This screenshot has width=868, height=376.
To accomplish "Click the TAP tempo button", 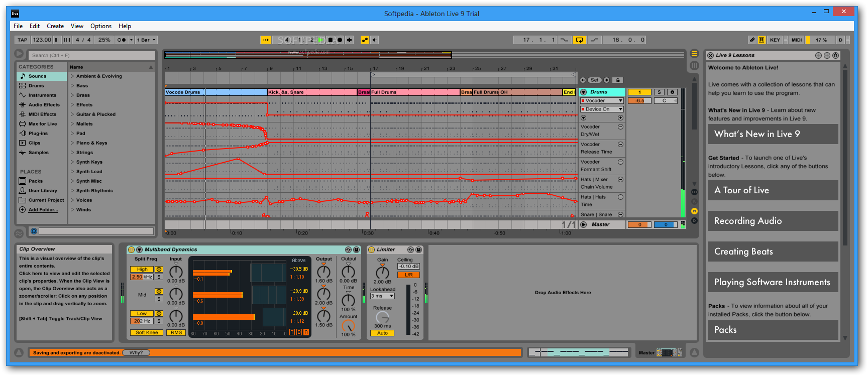I will [x=23, y=40].
